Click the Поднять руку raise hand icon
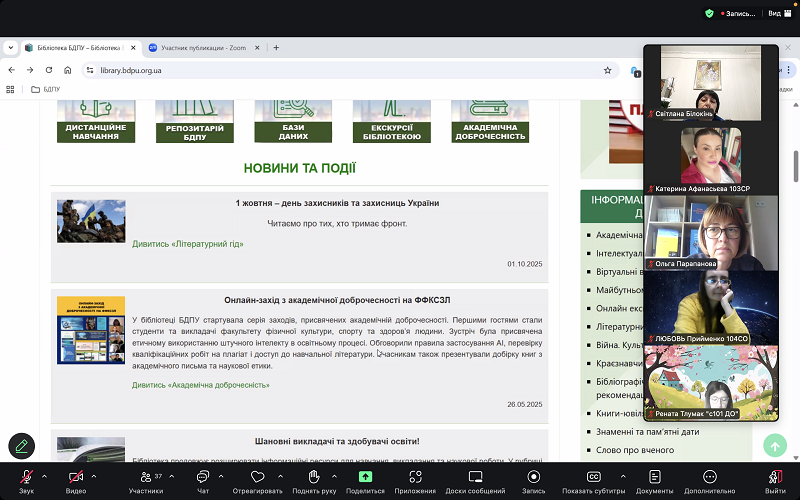Image resolution: width=800 pixels, height=500 pixels. coord(314,477)
